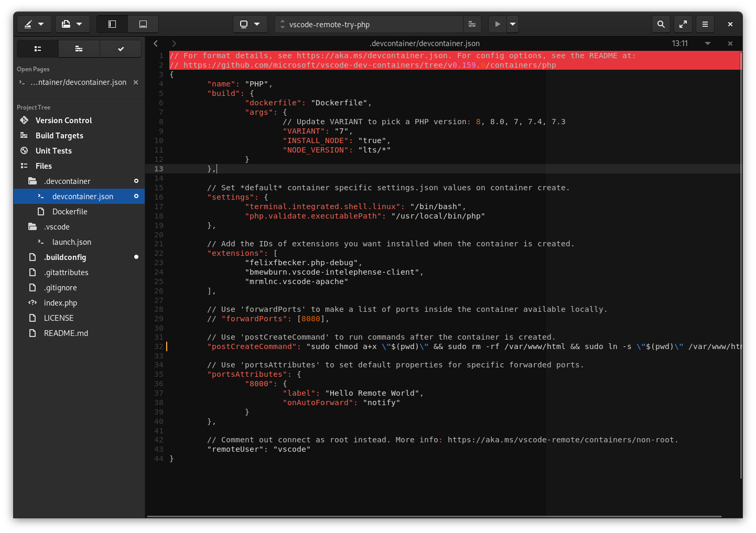756x533 pixels.
Task: Trigger a build from the omnibar build icon
Action: pos(471,24)
